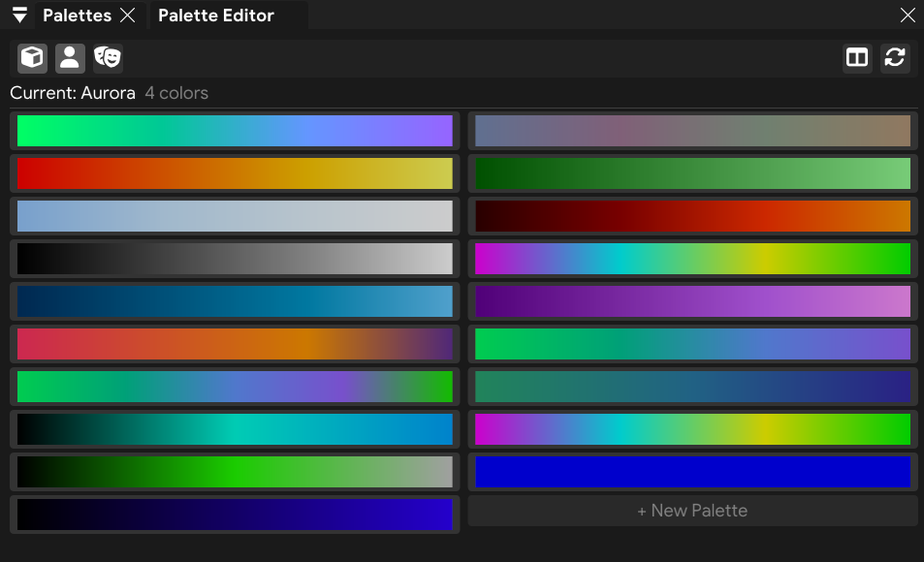Click the 4 colors count text
The image size is (924, 562).
pyautogui.click(x=176, y=93)
